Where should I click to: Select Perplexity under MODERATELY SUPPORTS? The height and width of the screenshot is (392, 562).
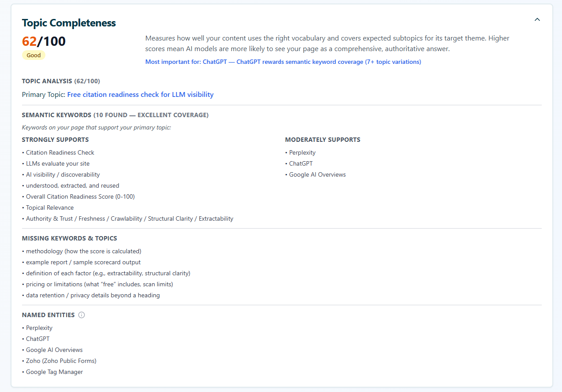(x=302, y=152)
